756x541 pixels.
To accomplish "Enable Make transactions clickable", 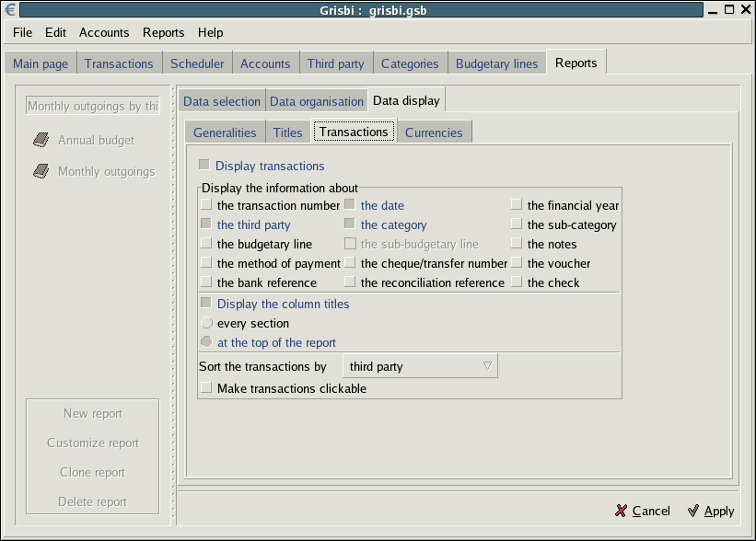I will coord(206,387).
